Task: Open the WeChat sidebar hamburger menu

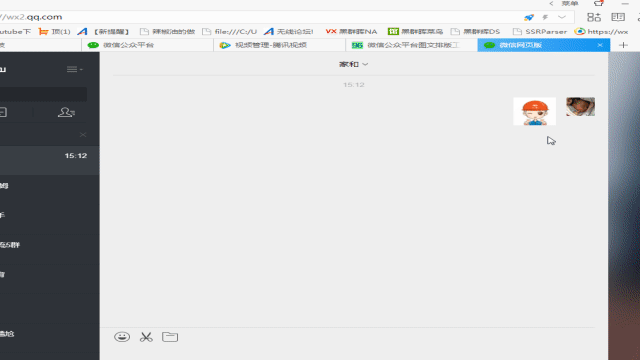Action: (74, 69)
